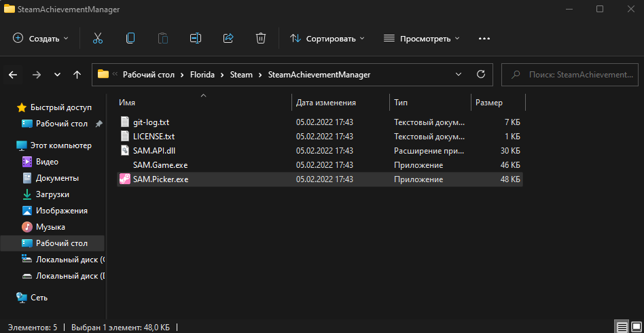Sort files by the Имя column header
This screenshot has width=644, height=333.
point(127,103)
